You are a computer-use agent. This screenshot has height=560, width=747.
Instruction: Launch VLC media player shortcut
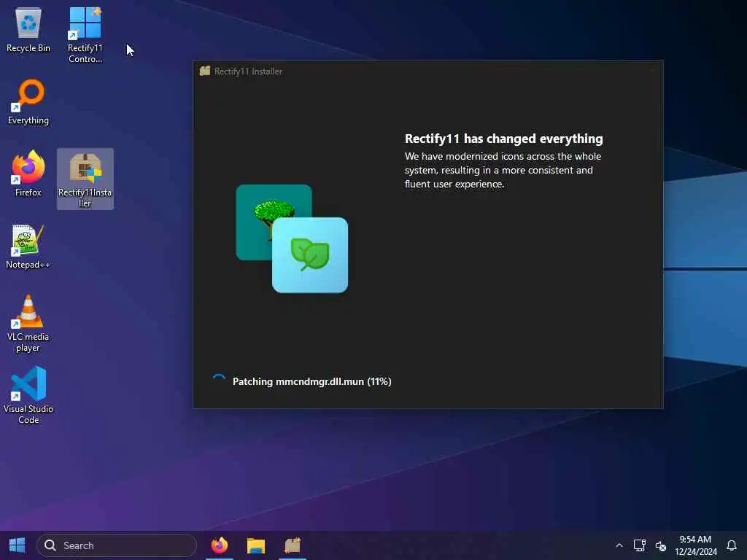pos(28,323)
